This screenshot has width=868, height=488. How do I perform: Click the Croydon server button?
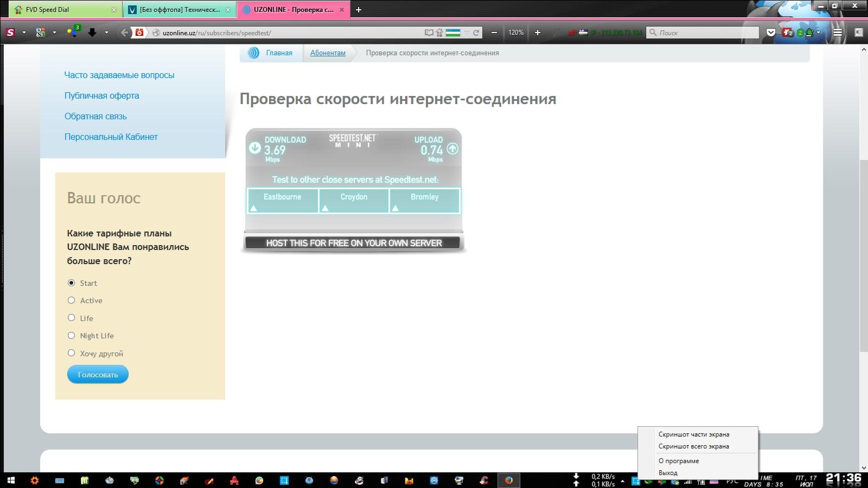click(354, 201)
